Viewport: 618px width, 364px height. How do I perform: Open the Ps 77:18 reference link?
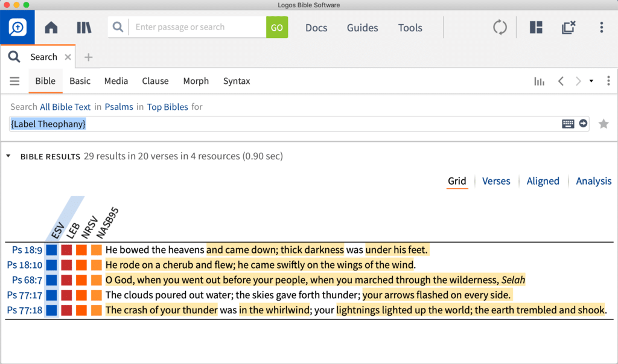tap(24, 310)
